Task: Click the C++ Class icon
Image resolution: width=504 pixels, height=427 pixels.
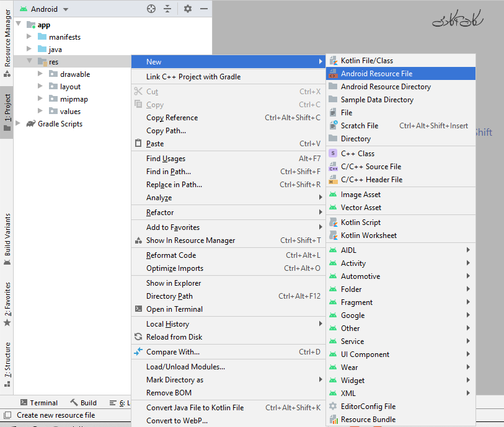Action: pyautogui.click(x=334, y=154)
